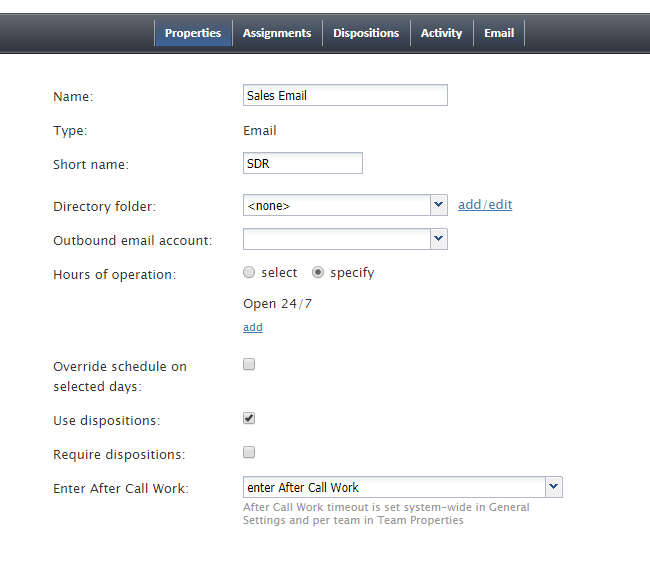Choose the 'specify' hours of operation radio
The width and height of the screenshot is (650, 563).
click(x=318, y=272)
